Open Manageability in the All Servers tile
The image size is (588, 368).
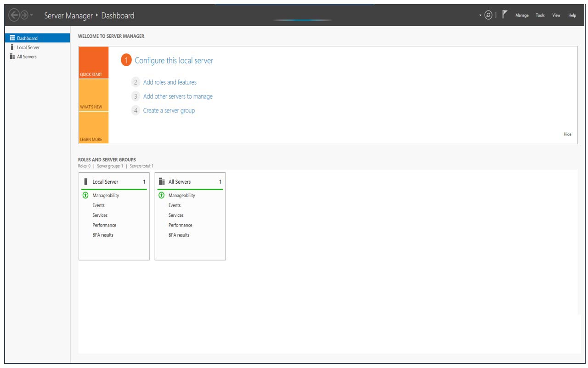[x=182, y=196]
